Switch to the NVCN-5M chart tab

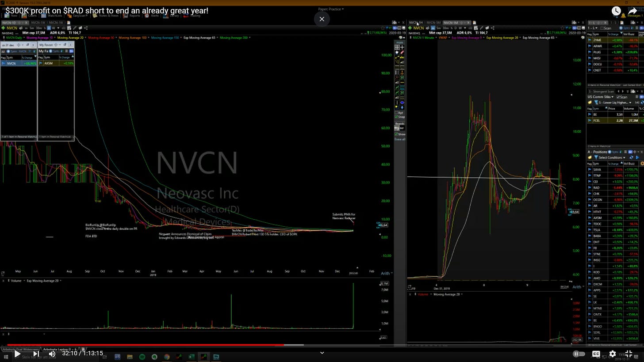point(434,23)
